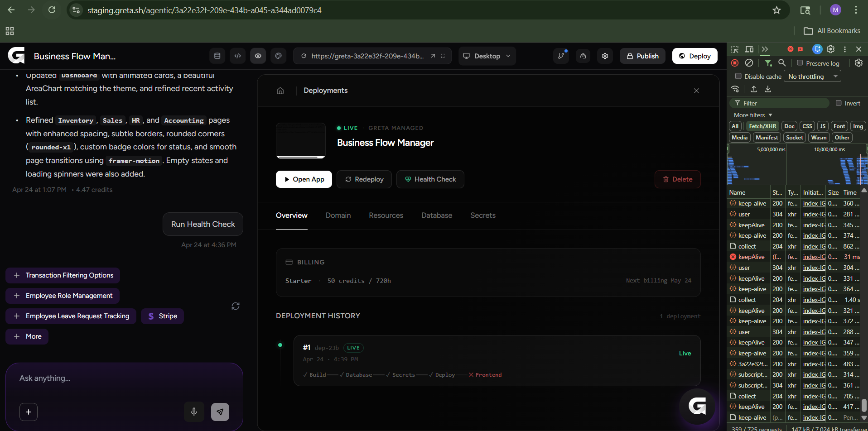Open network conditions wifi icon
The image size is (868, 431).
(x=735, y=89)
